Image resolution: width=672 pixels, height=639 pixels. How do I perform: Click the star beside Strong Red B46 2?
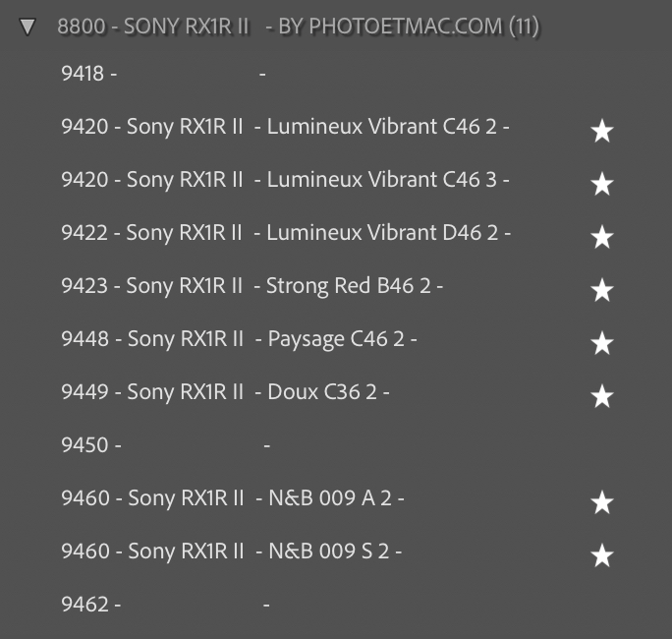[601, 289]
